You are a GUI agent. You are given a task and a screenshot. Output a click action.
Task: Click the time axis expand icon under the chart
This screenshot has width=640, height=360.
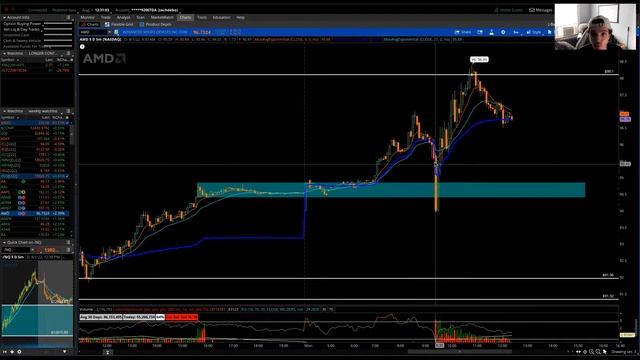pyautogui.click(x=108, y=352)
